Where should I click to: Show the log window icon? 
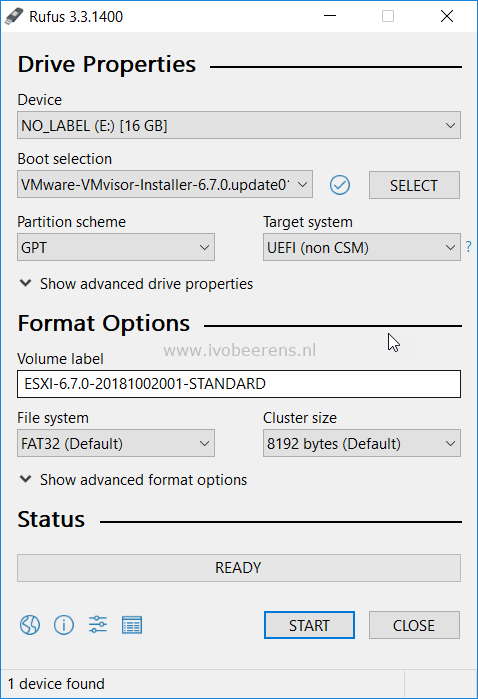pyautogui.click(x=132, y=625)
